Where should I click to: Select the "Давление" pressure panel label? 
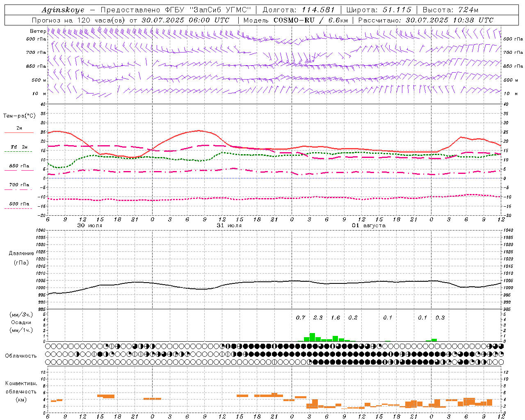[x=21, y=253]
